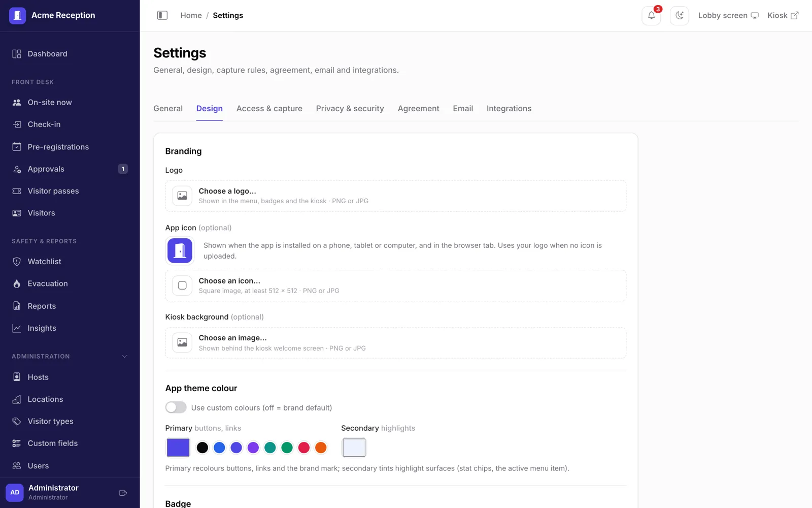
Task: Open Approvals in sidebar
Action: pyautogui.click(x=70, y=169)
